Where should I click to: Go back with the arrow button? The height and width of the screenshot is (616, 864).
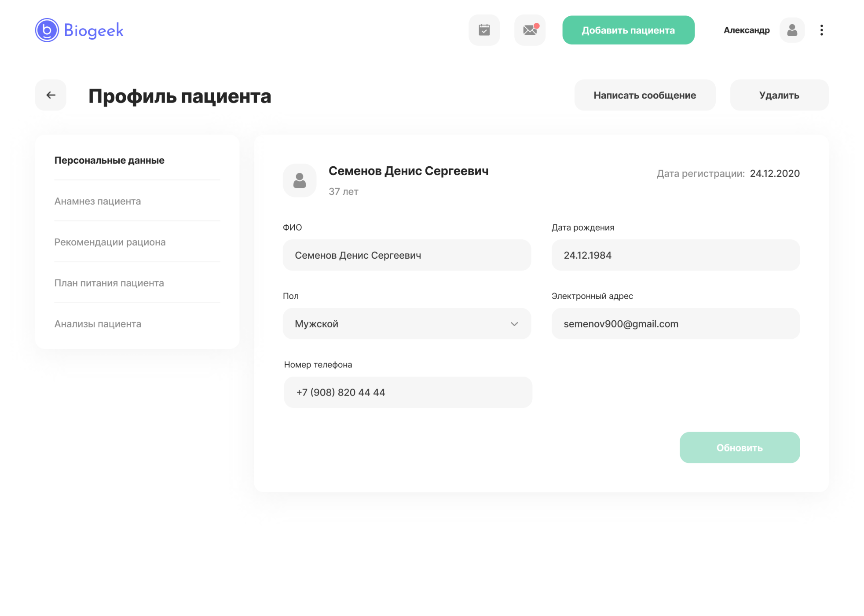click(x=51, y=95)
